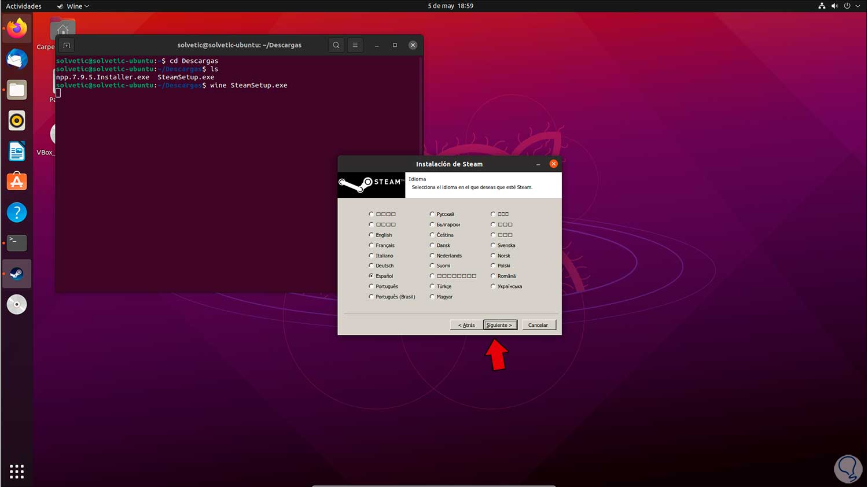Launch Thunderbird mail from the dock

click(x=17, y=59)
